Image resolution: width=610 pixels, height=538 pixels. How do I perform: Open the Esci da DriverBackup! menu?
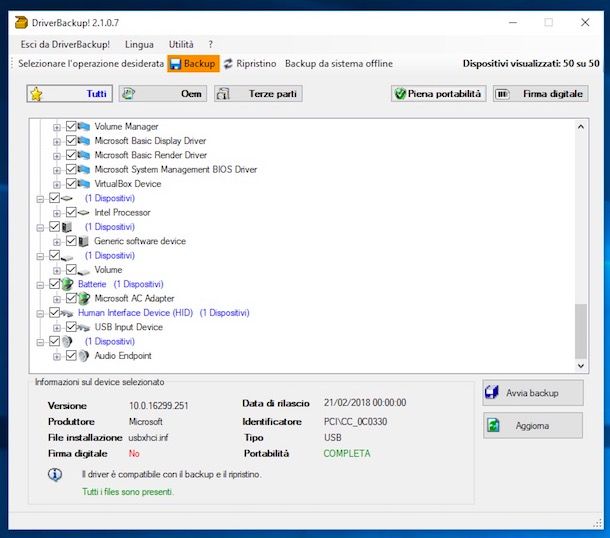[65, 44]
